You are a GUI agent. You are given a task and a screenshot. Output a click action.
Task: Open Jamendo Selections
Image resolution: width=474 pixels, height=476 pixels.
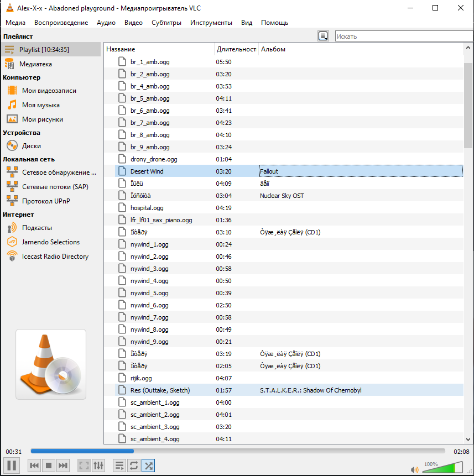click(x=51, y=242)
